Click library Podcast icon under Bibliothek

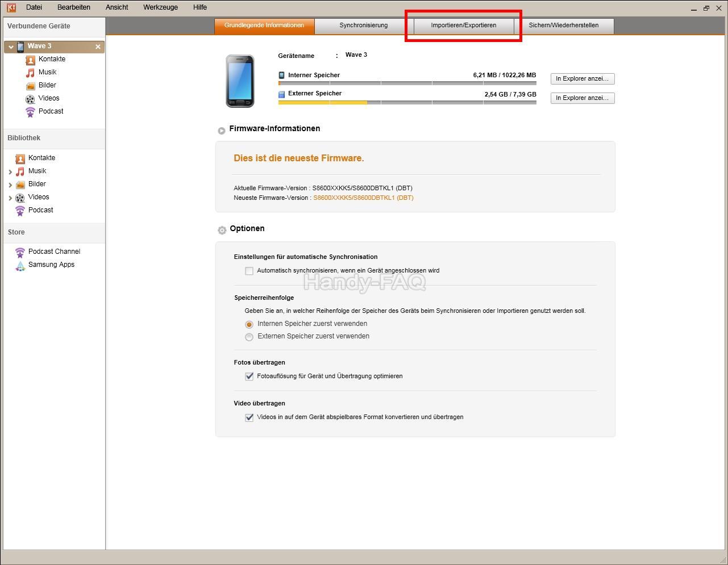tap(20, 211)
